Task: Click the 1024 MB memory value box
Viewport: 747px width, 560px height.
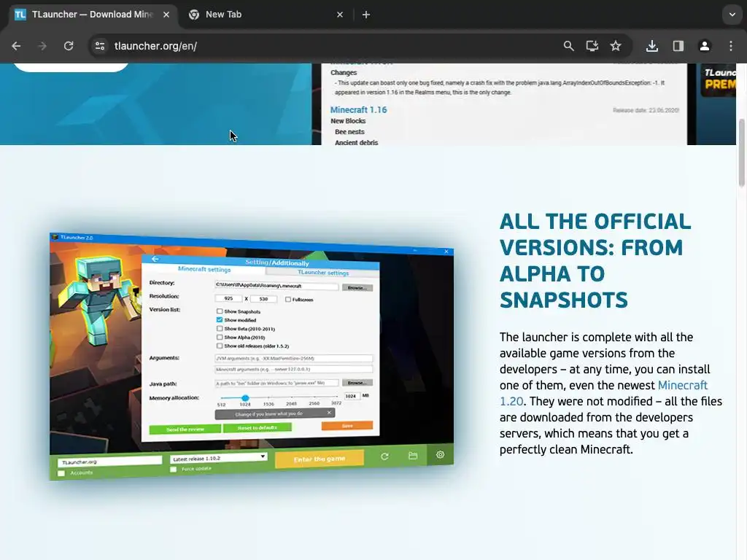Action: [351, 396]
